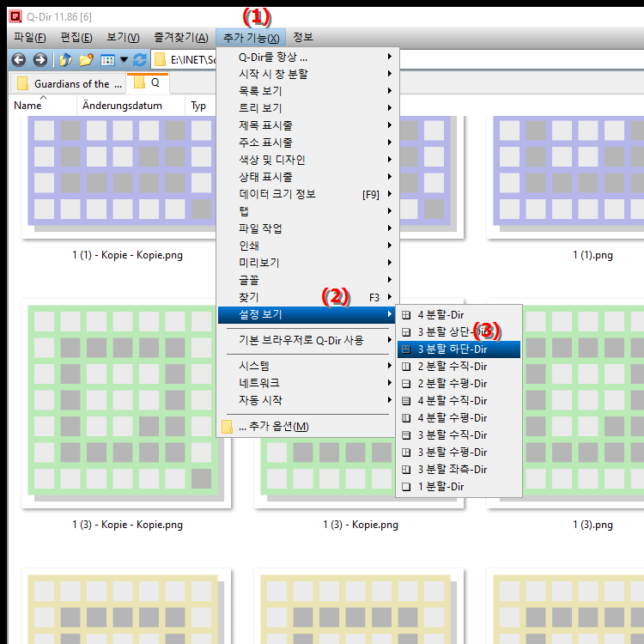Image resolution: width=644 pixels, height=644 pixels.
Task: Select the 1 분할-Dir layout icon
Action: pos(406,487)
